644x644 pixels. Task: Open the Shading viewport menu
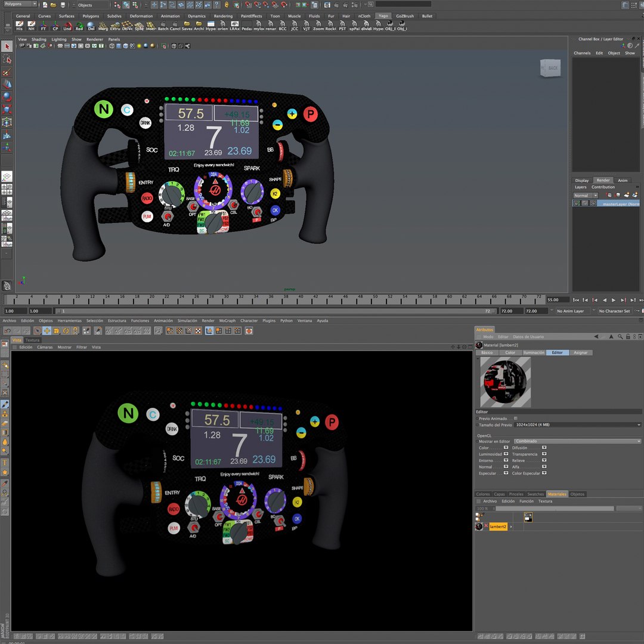39,39
